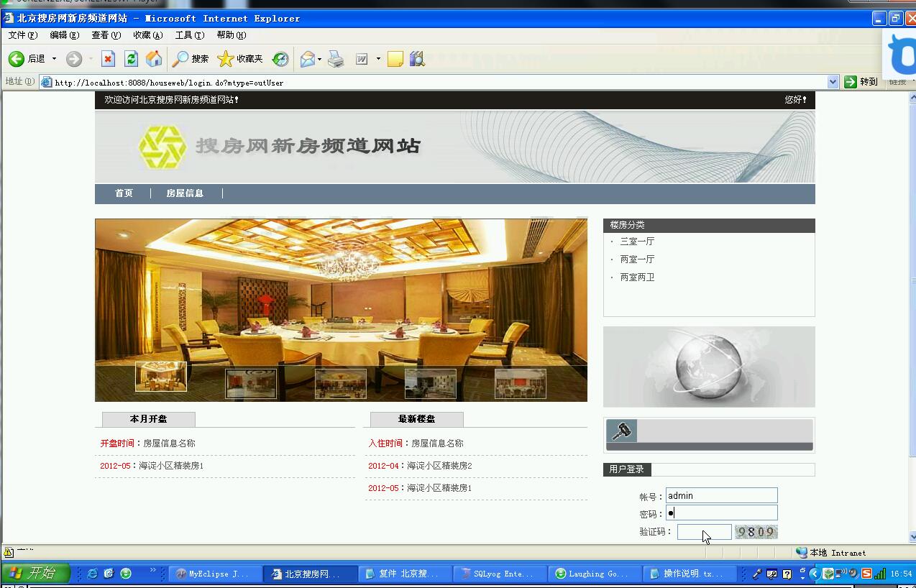Switch to the MyEclipse taskbar window
This screenshot has height=588, width=916.
215,574
